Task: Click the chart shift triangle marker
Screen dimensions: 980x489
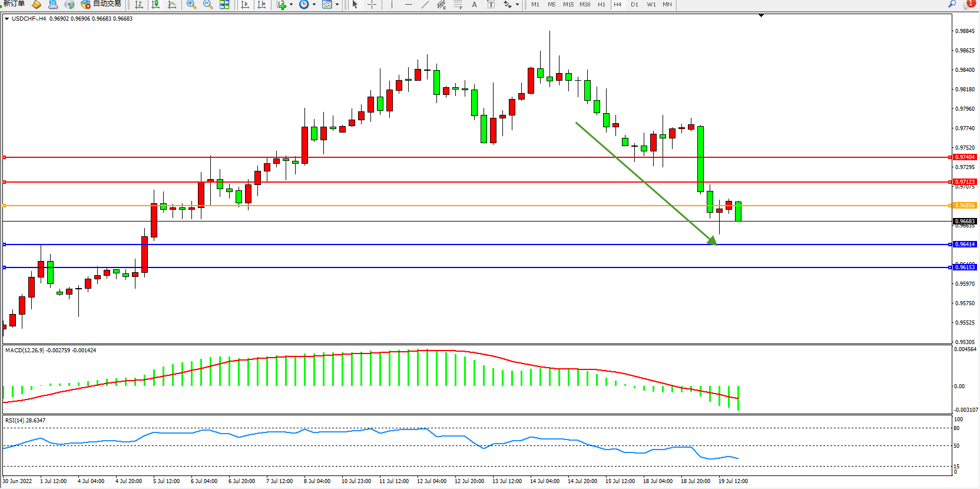Action: tap(761, 15)
